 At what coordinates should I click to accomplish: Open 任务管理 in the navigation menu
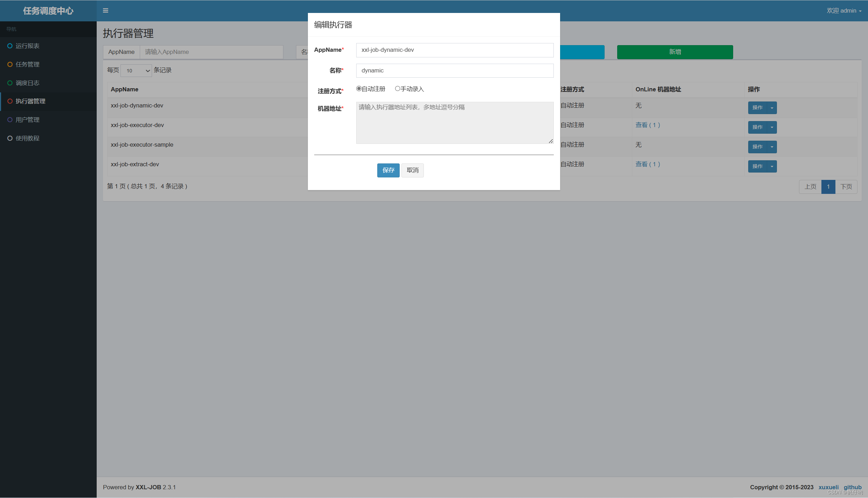pos(27,64)
